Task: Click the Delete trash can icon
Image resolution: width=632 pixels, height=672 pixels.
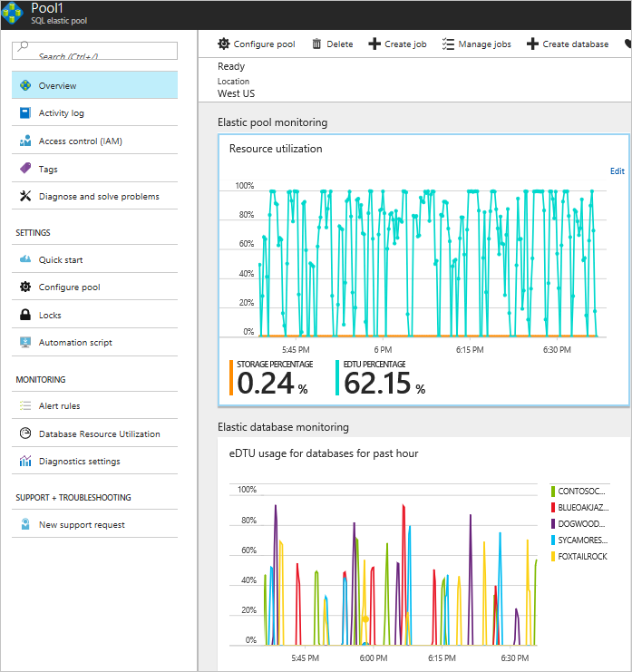Action: pos(316,44)
